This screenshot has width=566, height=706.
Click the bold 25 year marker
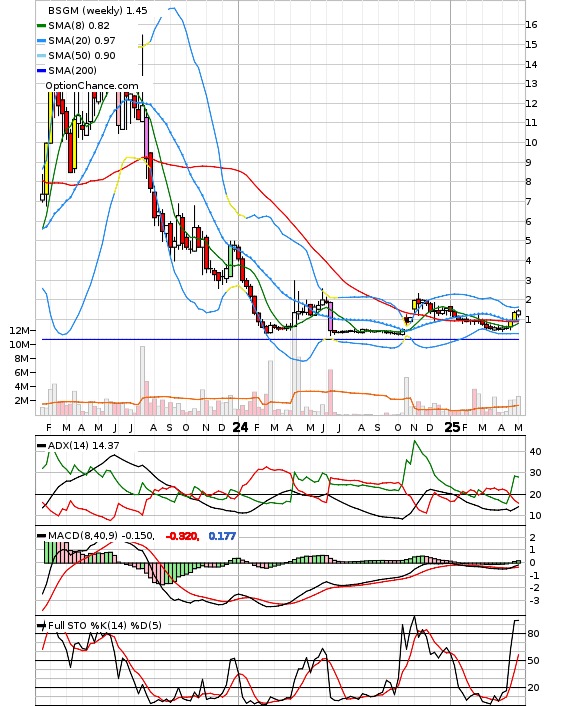tap(452, 427)
